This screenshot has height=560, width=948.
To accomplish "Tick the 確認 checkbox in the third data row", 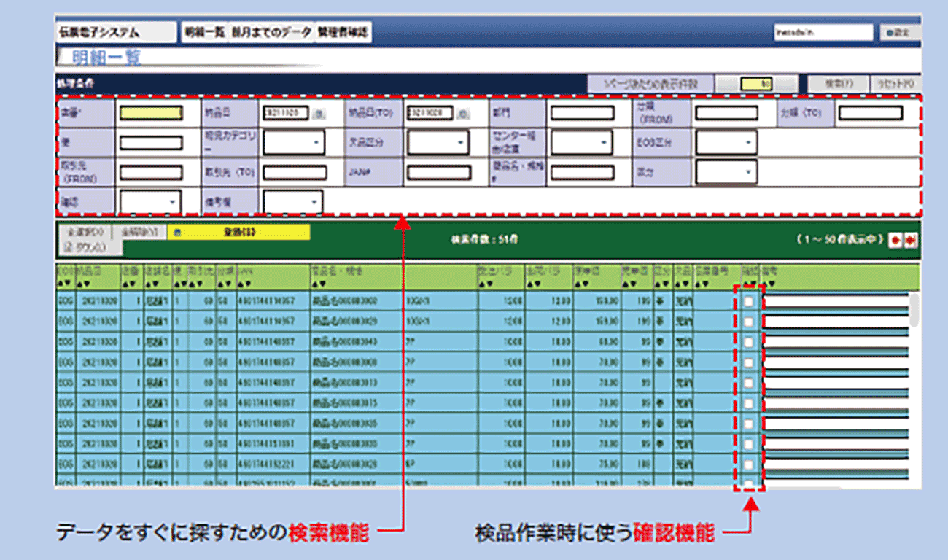I will coord(749,341).
